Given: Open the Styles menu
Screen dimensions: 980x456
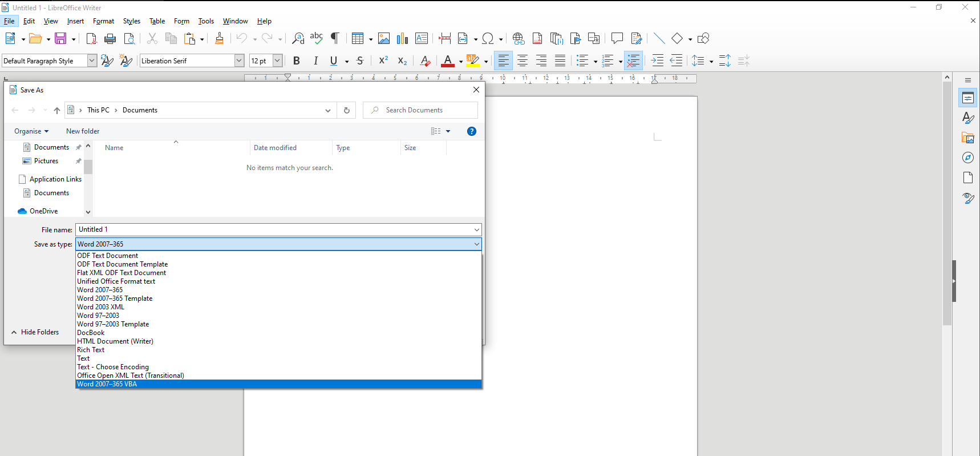Looking at the screenshot, I should click(132, 21).
